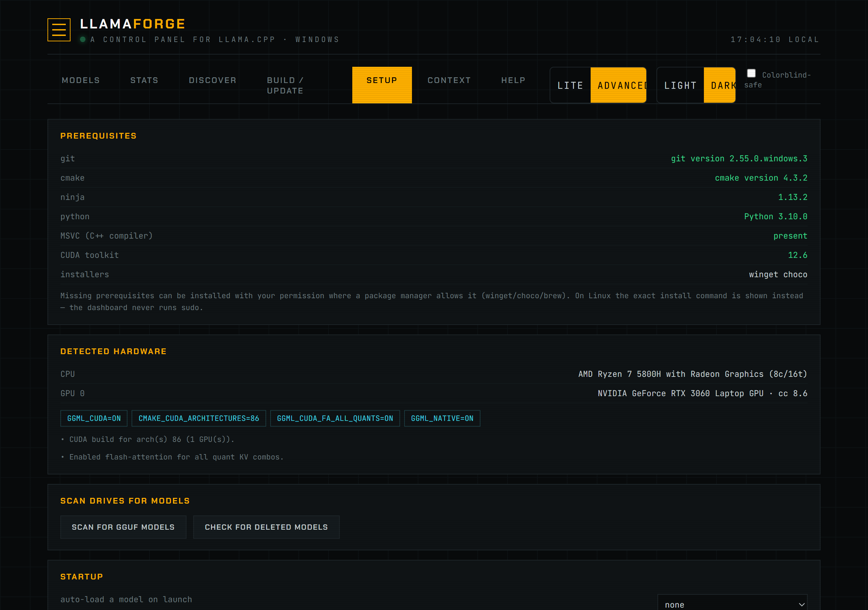Click the ninja 1.13.2 value

point(793,197)
